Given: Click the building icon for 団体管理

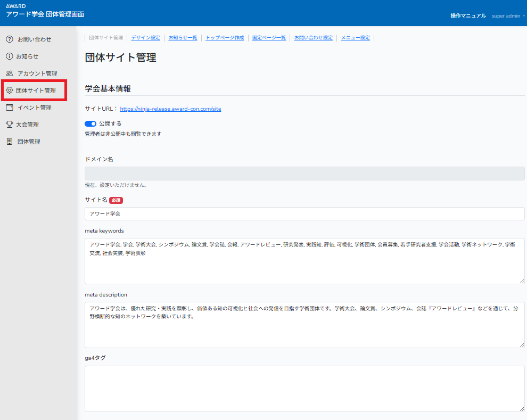Looking at the screenshot, I should (10, 142).
